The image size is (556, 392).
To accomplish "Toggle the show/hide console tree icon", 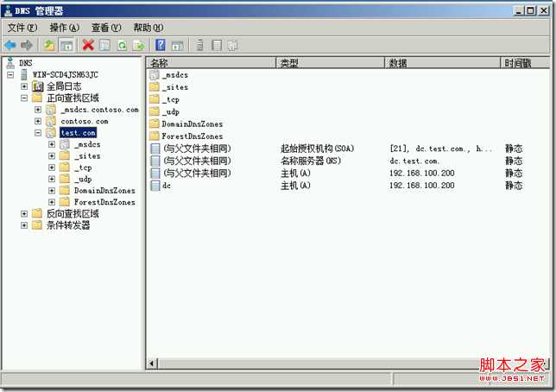I will (x=66, y=46).
